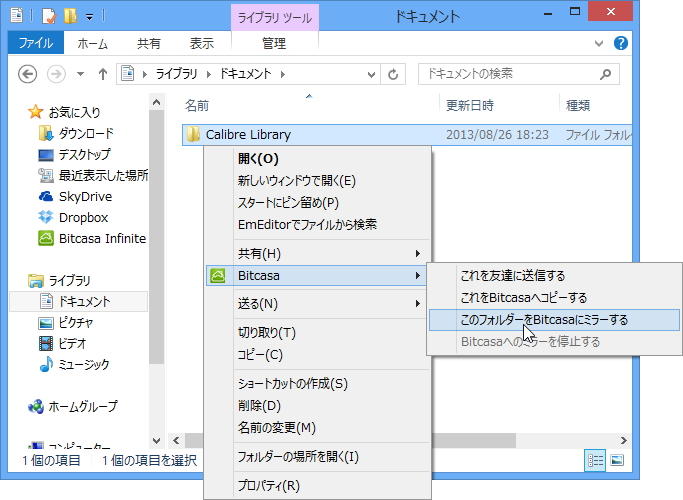683x500 pixels.
Task: Open SkyDrive in the navigation pane
Action: tap(75, 196)
